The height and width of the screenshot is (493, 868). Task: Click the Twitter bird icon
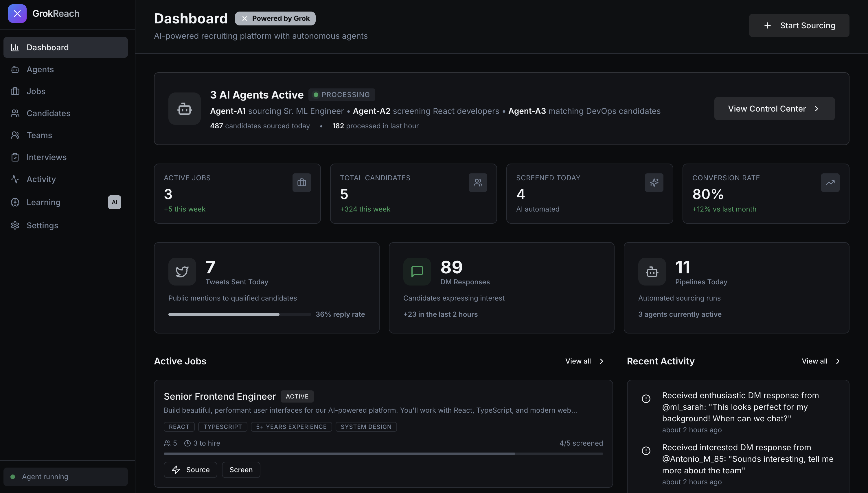click(x=182, y=272)
